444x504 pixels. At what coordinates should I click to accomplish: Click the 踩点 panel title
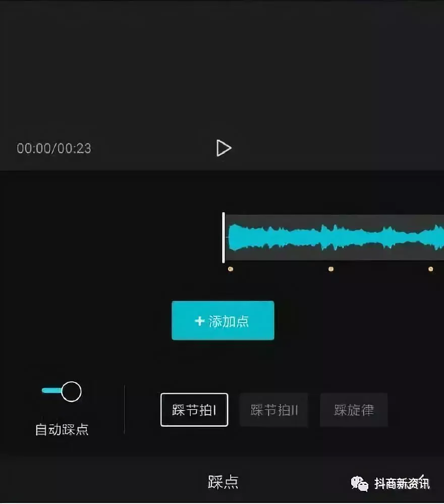click(x=223, y=482)
